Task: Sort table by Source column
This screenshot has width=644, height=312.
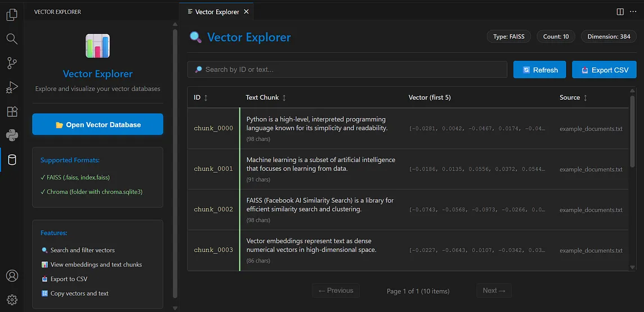Action: coord(574,98)
